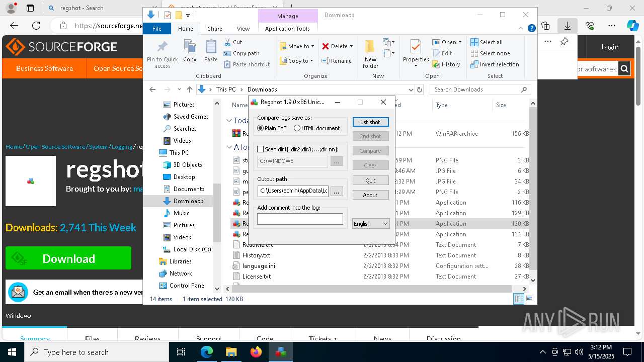The image size is (644, 362).
Task: Browse for output path with ... button
Action: pyautogui.click(x=337, y=192)
